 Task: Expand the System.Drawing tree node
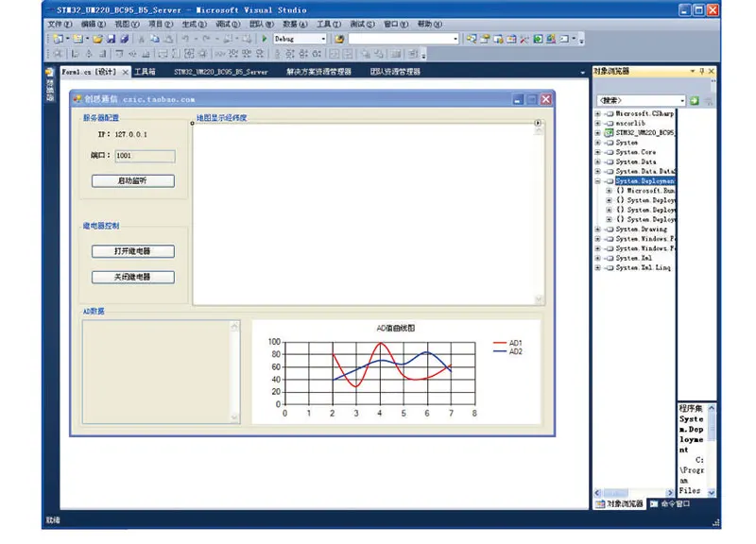tap(598, 229)
